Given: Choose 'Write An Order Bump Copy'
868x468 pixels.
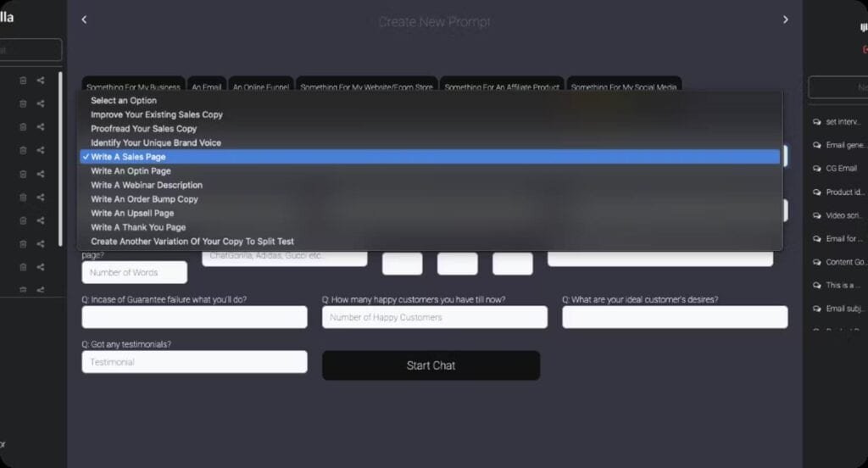Looking at the screenshot, I should tap(430, 199).
